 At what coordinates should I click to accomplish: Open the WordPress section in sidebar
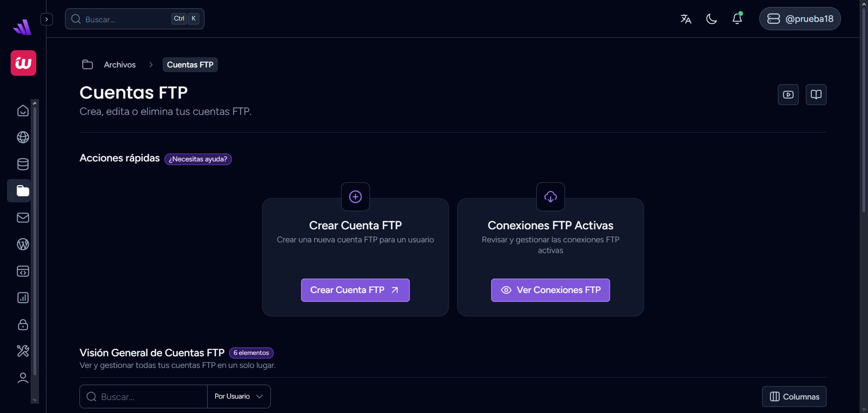pos(23,244)
